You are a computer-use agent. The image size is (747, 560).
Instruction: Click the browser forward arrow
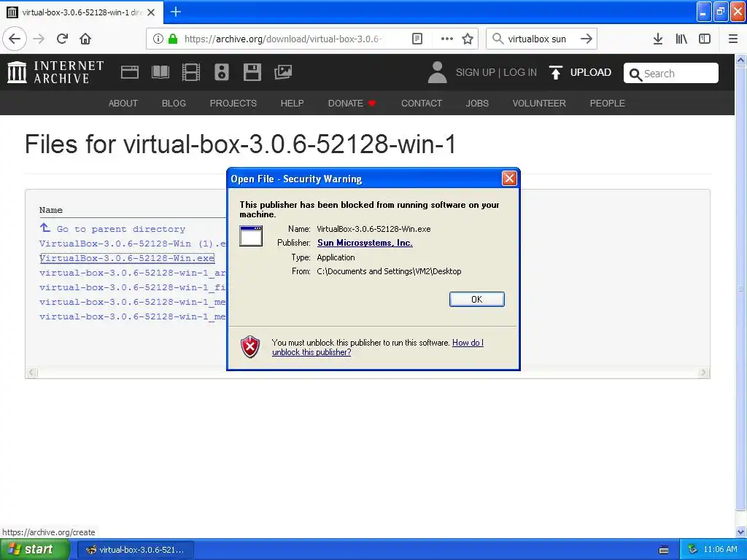[39, 39]
